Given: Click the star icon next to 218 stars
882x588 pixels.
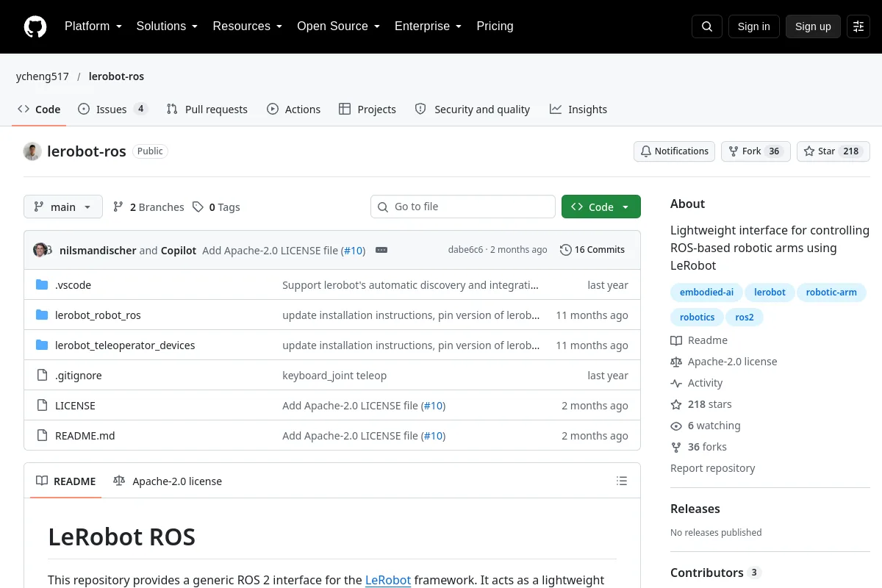Looking at the screenshot, I should 676,404.
